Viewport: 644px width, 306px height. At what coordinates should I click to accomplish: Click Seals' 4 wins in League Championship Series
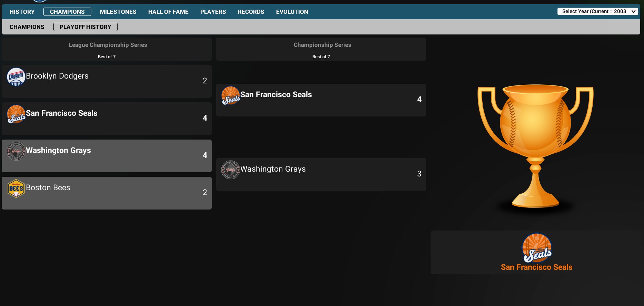tap(205, 118)
